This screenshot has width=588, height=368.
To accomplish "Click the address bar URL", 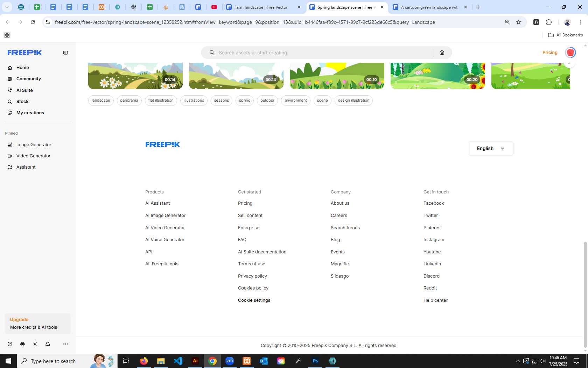I will click(x=245, y=22).
